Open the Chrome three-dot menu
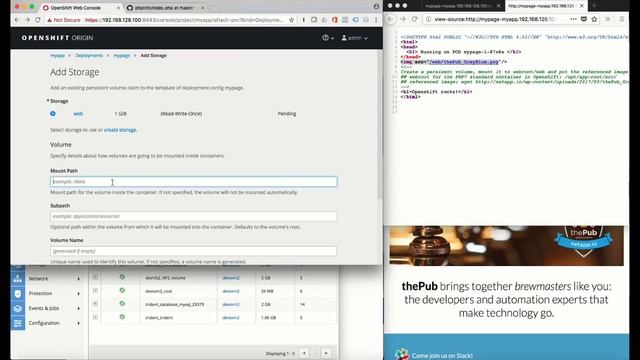The image size is (640, 360). pos(376,20)
